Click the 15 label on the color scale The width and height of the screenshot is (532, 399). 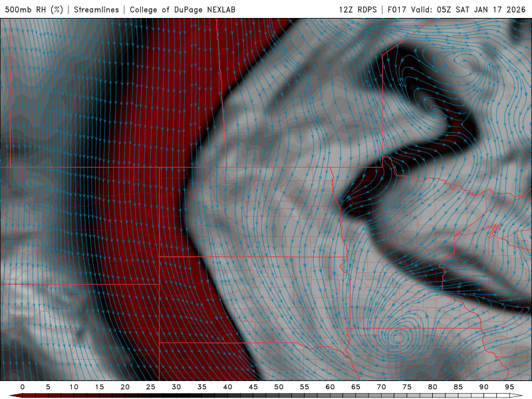click(99, 387)
